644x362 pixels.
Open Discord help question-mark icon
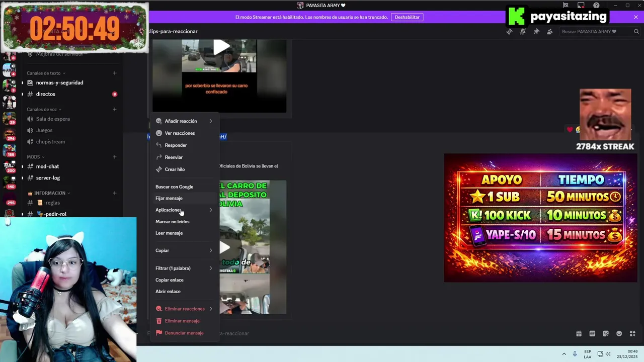click(596, 5)
